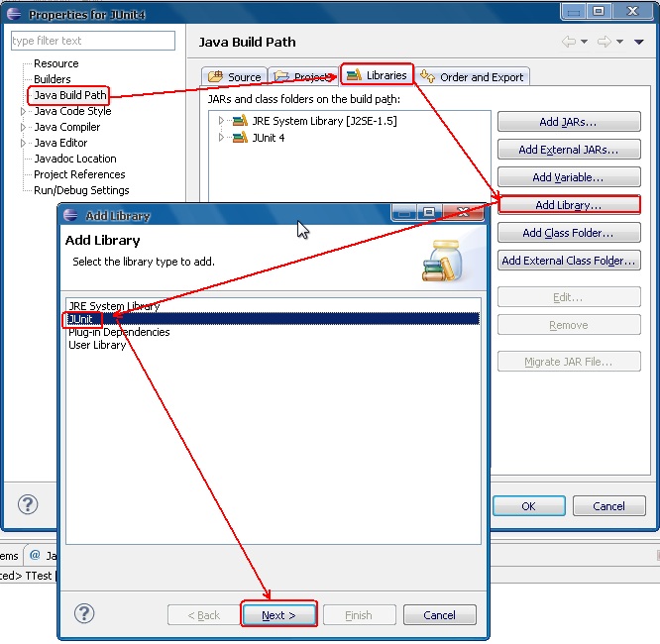
Task: Expand the JUnit 4 library node
Action: coord(221,137)
